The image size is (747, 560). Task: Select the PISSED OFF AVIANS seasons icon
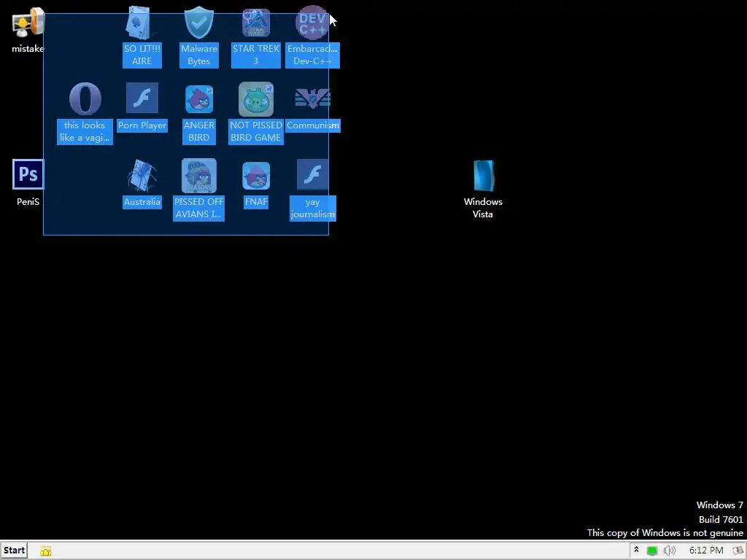tap(198, 176)
